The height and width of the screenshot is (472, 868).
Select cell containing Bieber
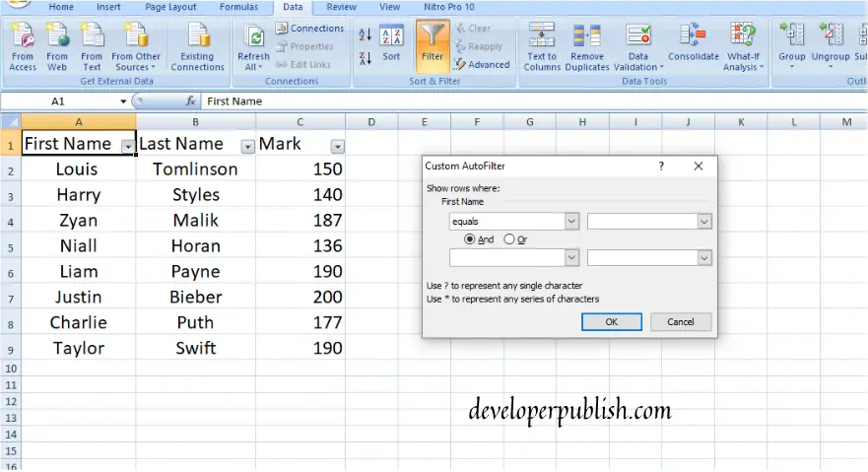(195, 298)
